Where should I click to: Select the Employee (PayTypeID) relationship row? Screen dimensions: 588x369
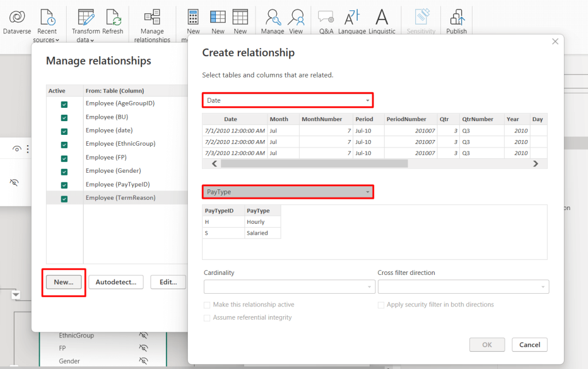(117, 185)
